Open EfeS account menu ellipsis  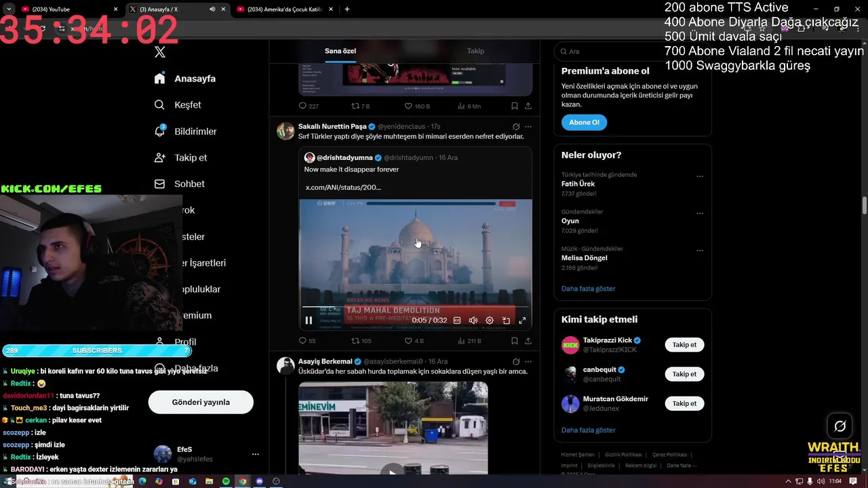click(x=255, y=454)
